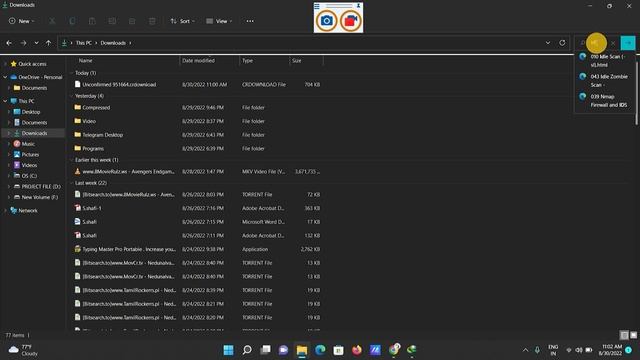Open the New dropdown menu
The image size is (640, 360).
point(21,21)
